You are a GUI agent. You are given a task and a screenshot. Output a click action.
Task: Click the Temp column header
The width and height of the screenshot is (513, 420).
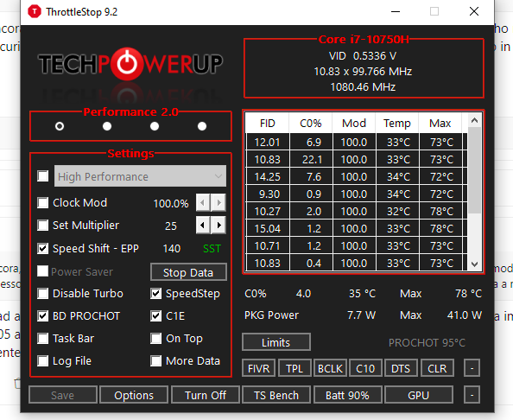(x=397, y=123)
